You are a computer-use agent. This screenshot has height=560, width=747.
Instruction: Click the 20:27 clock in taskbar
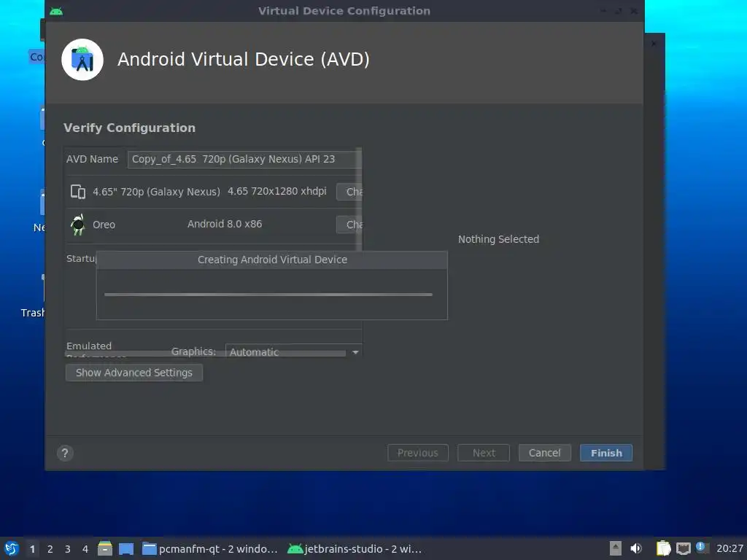click(729, 548)
